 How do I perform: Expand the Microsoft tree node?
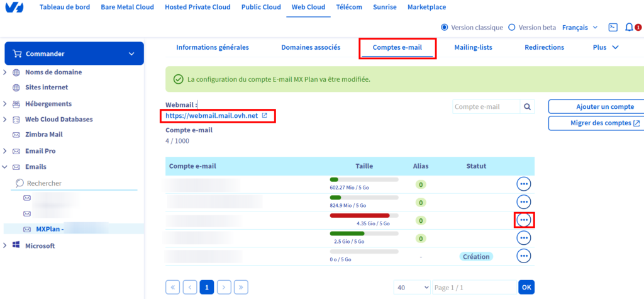5,245
